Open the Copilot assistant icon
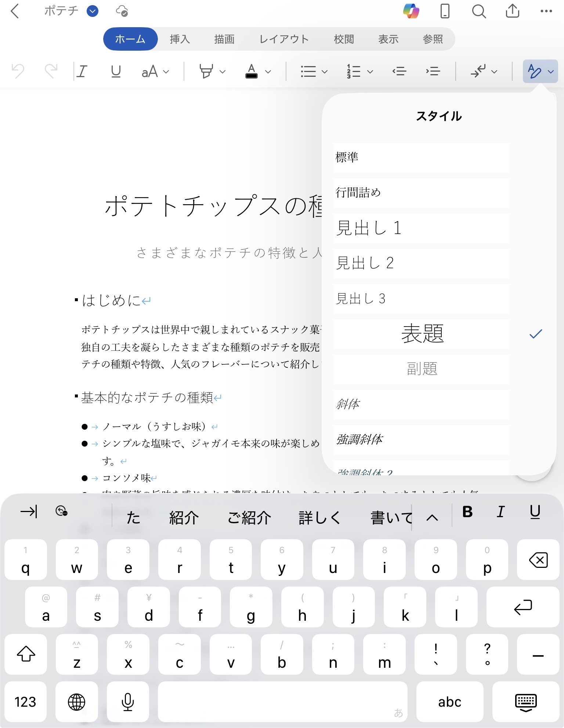 coord(411,11)
